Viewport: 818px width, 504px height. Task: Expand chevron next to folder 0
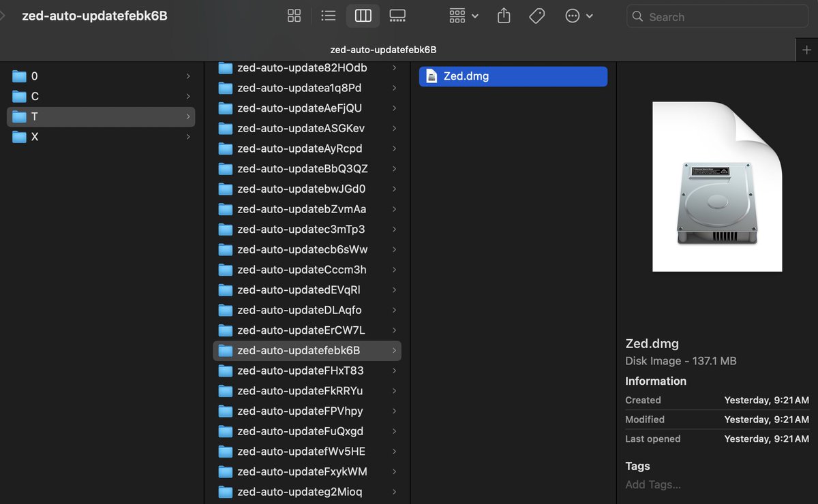click(x=188, y=76)
